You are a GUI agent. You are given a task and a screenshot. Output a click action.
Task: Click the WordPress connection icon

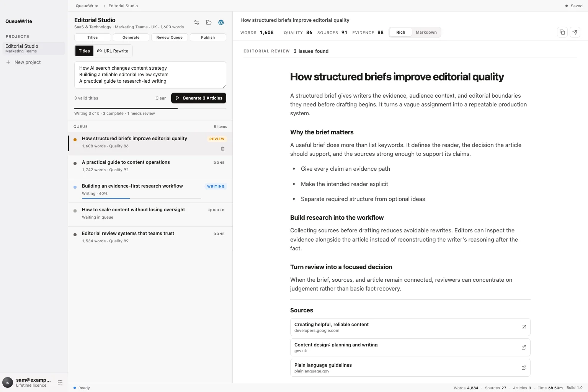click(221, 23)
